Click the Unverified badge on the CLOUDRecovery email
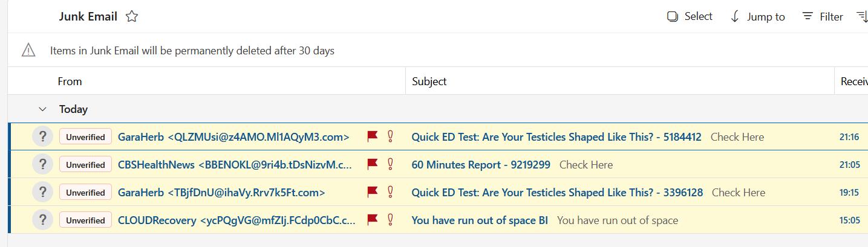The height and width of the screenshot is (247, 868). coord(85,220)
